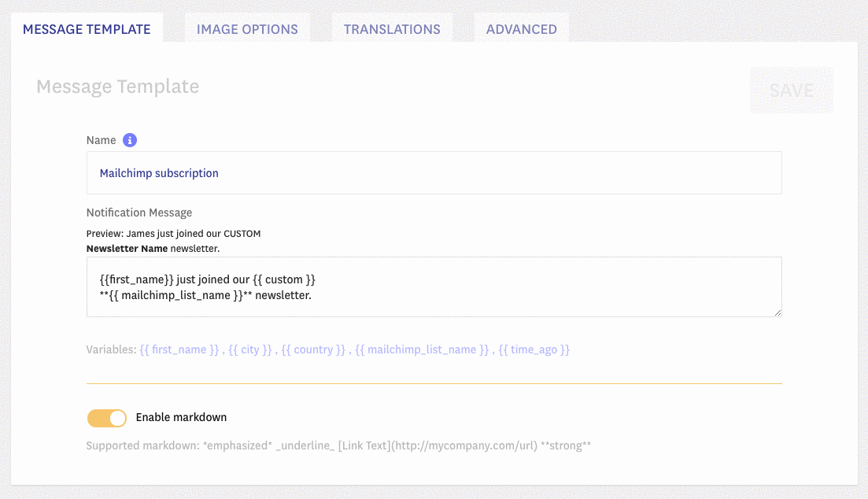Insert the {{ city }} variable

tap(250, 349)
